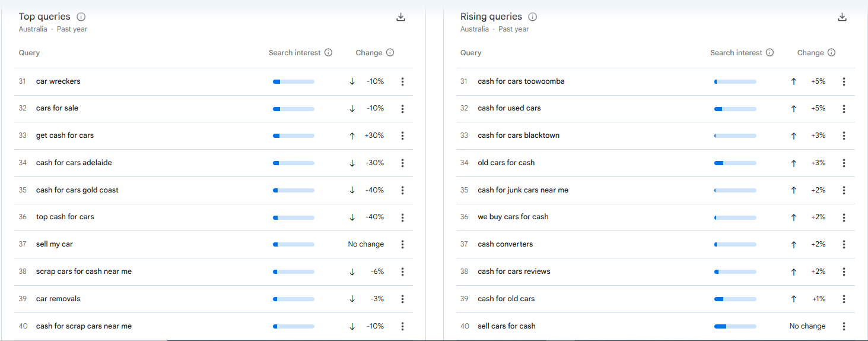Click the car wreckers query
This screenshot has width=868, height=341.
tap(58, 81)
